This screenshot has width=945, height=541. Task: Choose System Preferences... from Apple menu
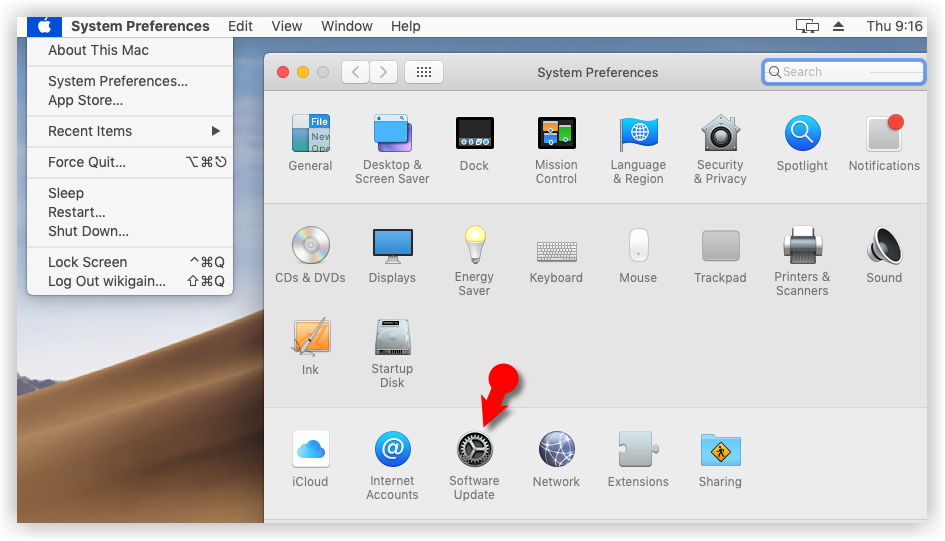tap(130, 81)
